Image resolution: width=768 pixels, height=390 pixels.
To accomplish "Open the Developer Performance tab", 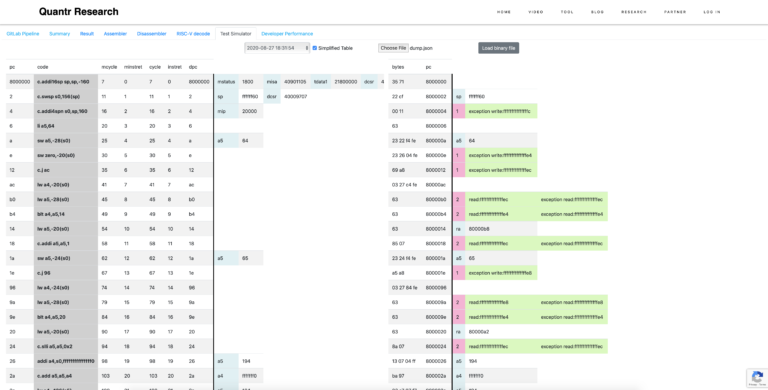I will (x=287, y=34).
